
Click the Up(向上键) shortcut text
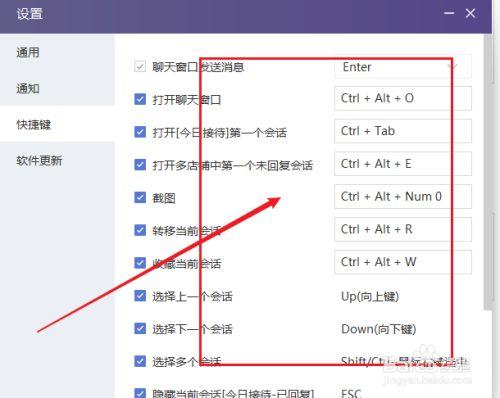[x=370, y=296]
